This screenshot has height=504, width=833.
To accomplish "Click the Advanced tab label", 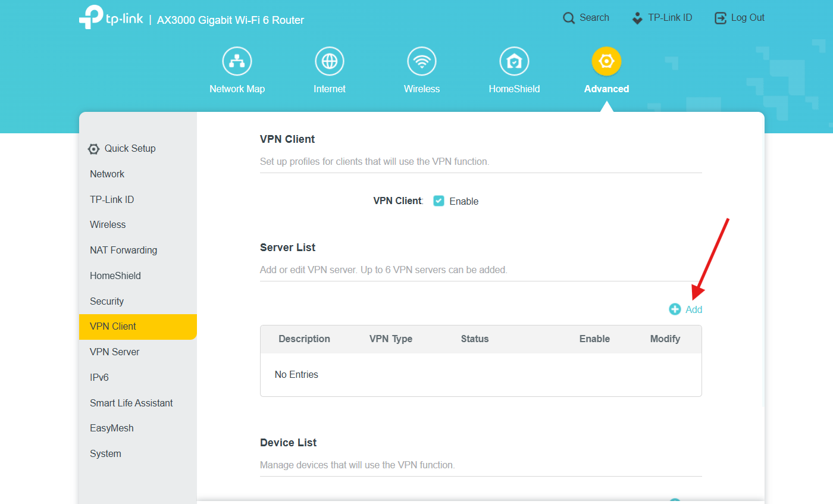I will [x=606, y=89].
